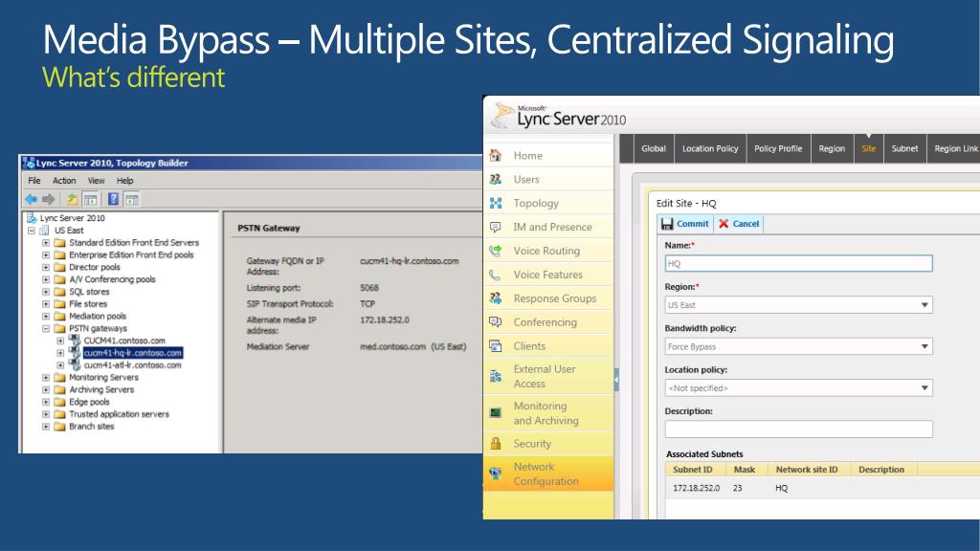Click the Commit button
The image size is (980, 551).
coord(685,224)
